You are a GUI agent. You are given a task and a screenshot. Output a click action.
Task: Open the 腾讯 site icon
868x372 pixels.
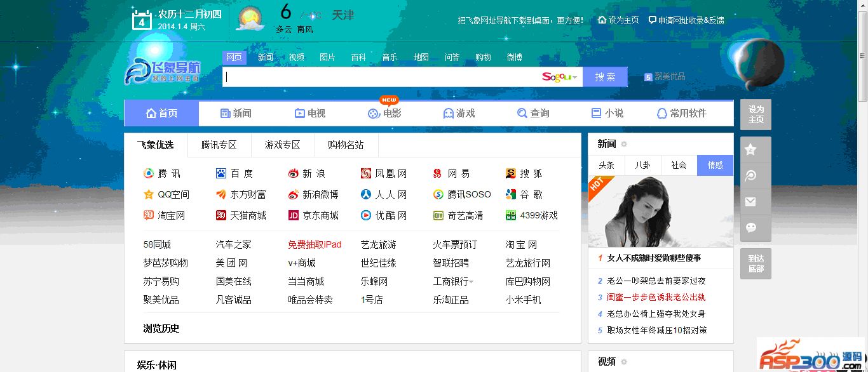(148, 173)
